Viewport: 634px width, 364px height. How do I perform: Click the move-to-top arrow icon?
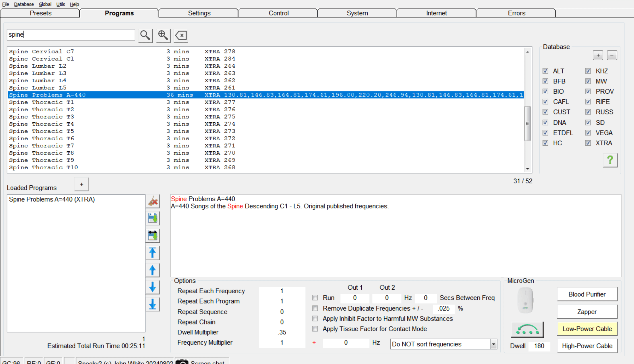point(153,253)
